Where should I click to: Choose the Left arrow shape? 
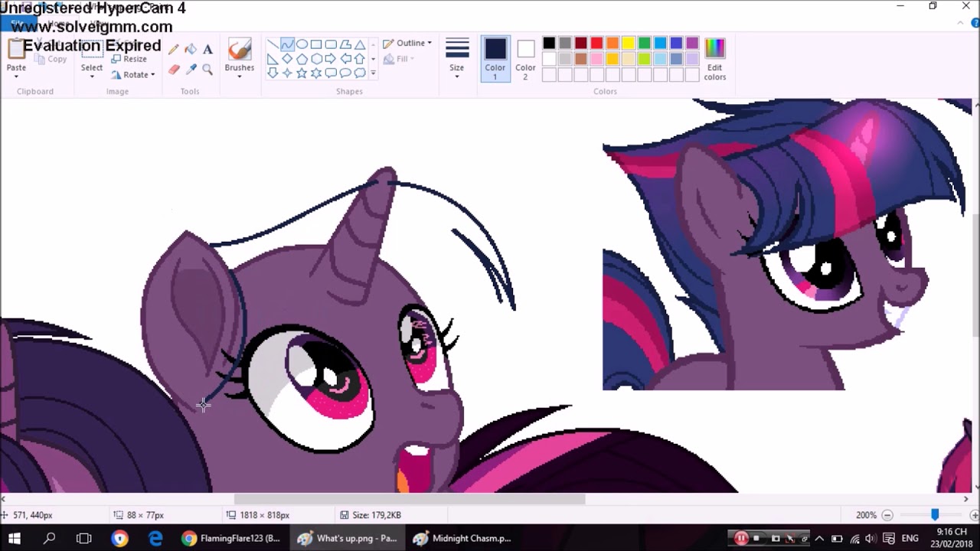click(345, 59)
